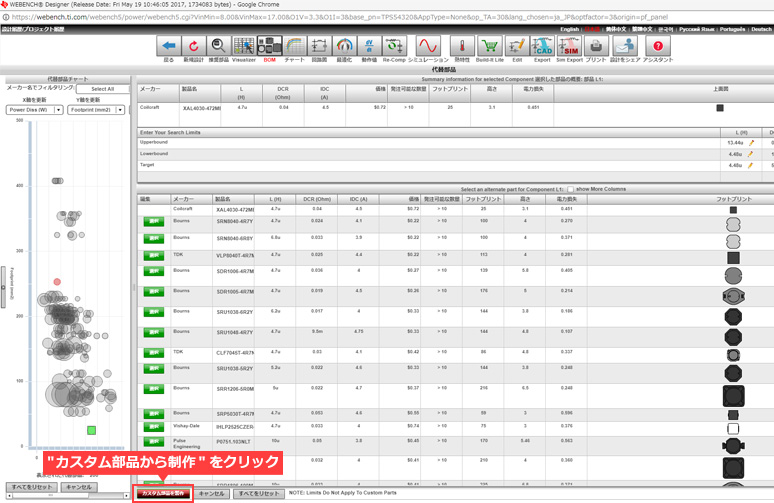Open the Power Diss (W) X-axis dropdown

pos(35,110)
